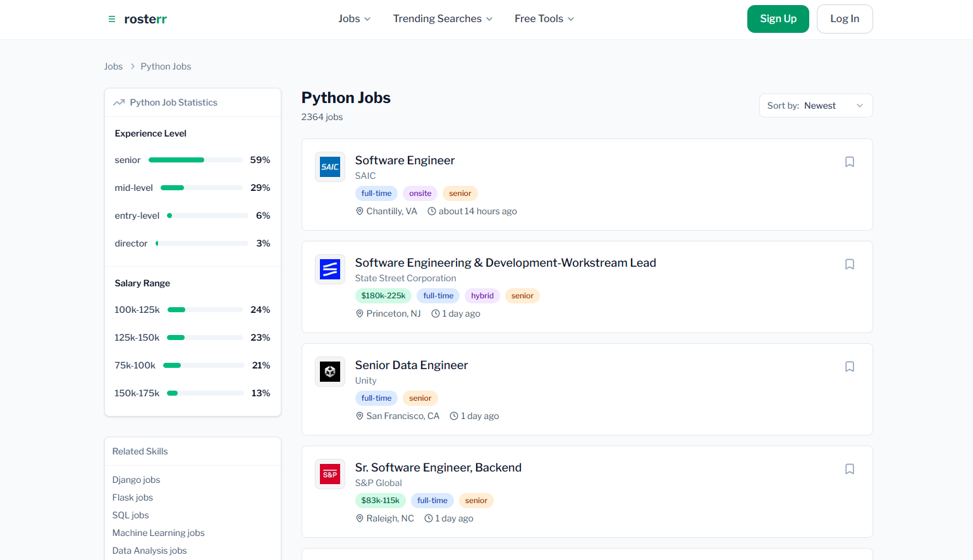Image resolution: width=973 pixels, height=560 pixels.
Task: Click the Python Job Statistics trend icon
Action: [x=118, y=102]
